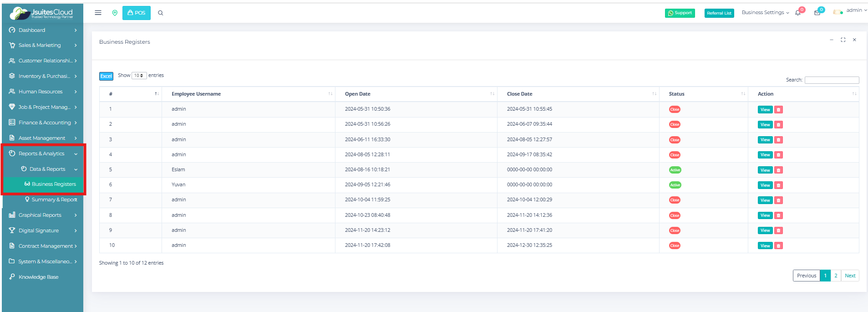Sort table by Status column
This screenshot has height=312, width=868.
pos(703,94)
